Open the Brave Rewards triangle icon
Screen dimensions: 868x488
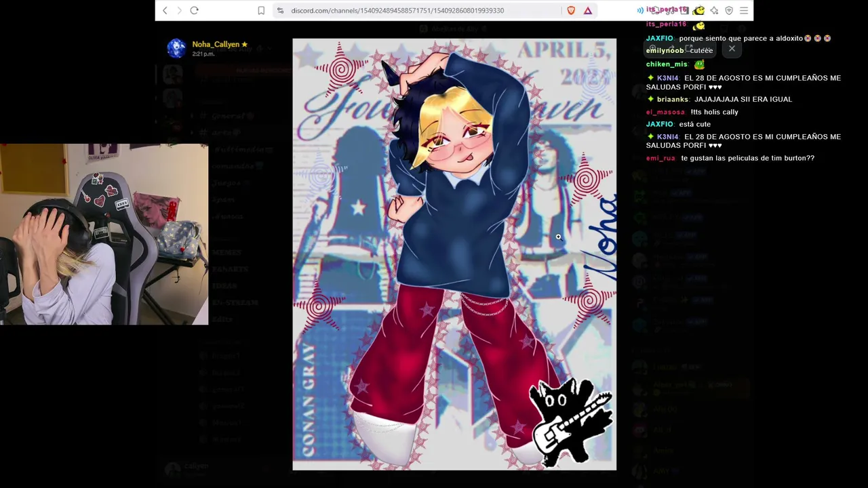point(588,10)
